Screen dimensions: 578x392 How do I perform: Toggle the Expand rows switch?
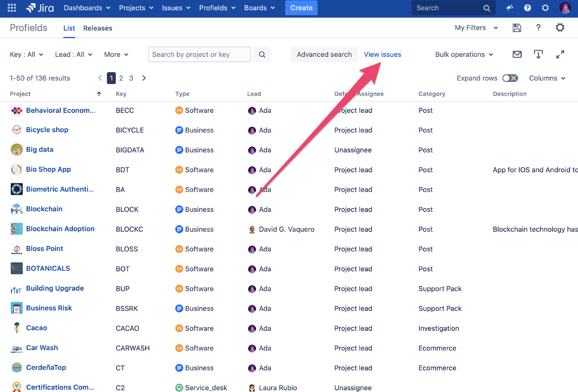point(510,78)
